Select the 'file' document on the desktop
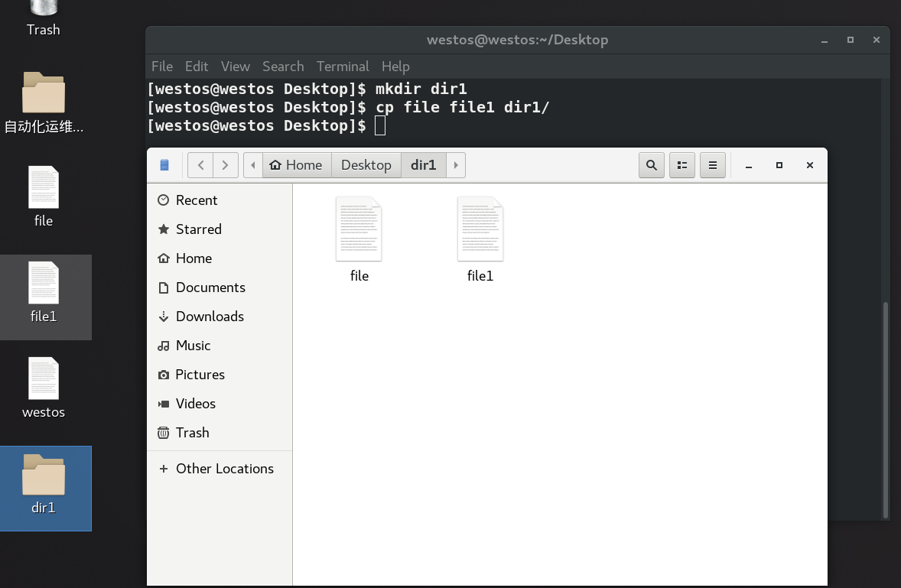 coord(44,197)
